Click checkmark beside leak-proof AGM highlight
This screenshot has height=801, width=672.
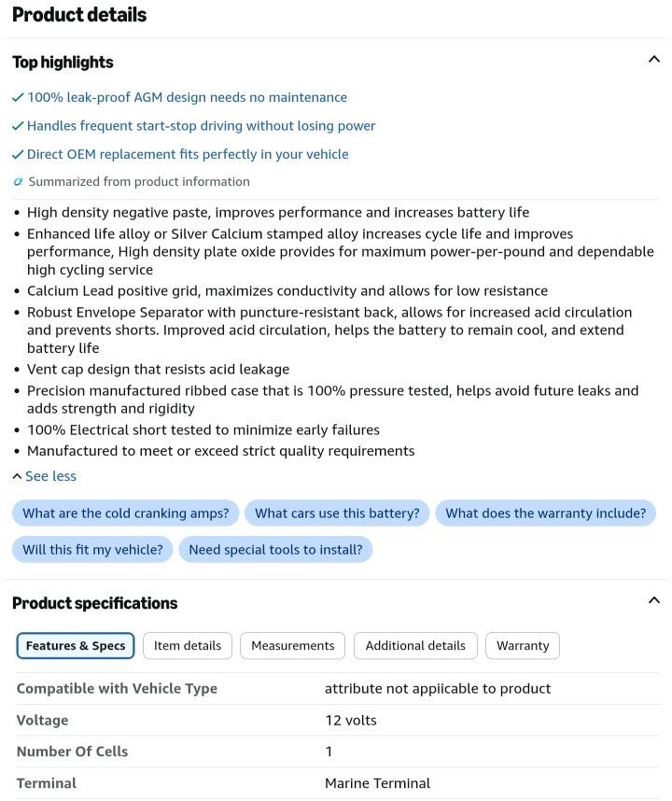click(x=18, y=97)
